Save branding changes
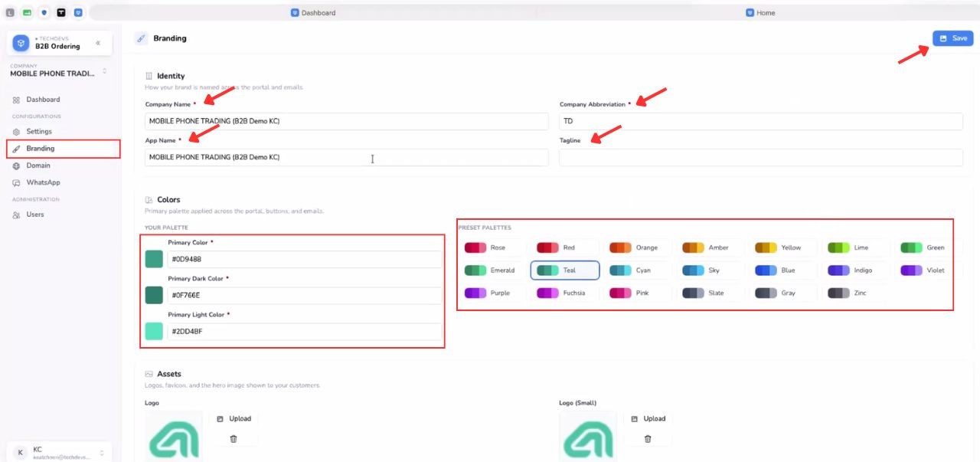The height and width of the screenshot is (462, 980). point(952,38)
